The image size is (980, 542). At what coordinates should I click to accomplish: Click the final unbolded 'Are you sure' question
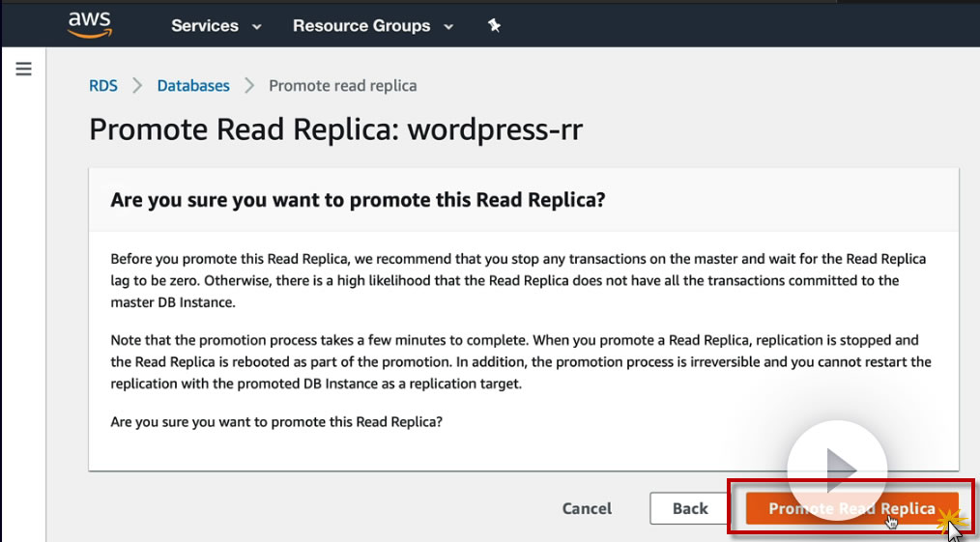tap(276, 422)
